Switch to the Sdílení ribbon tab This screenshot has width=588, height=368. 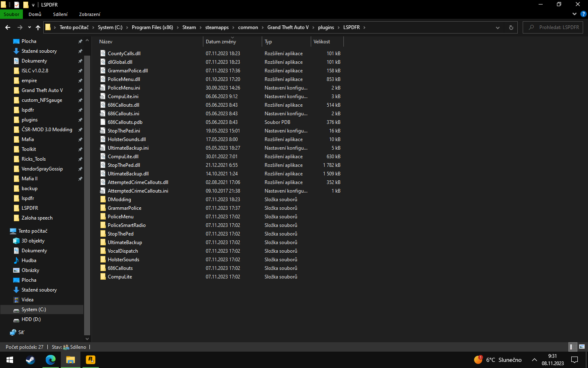click(x=60, y=14)
